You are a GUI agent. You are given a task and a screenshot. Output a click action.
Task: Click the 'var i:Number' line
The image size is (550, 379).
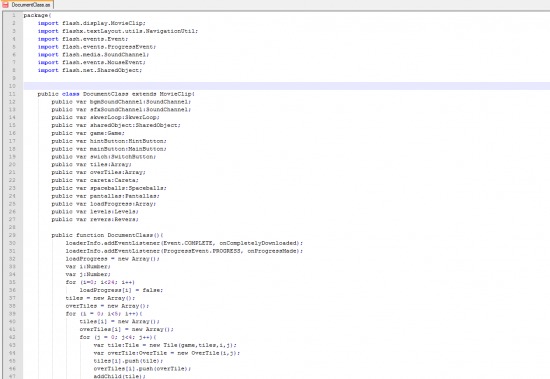point(88,266)
